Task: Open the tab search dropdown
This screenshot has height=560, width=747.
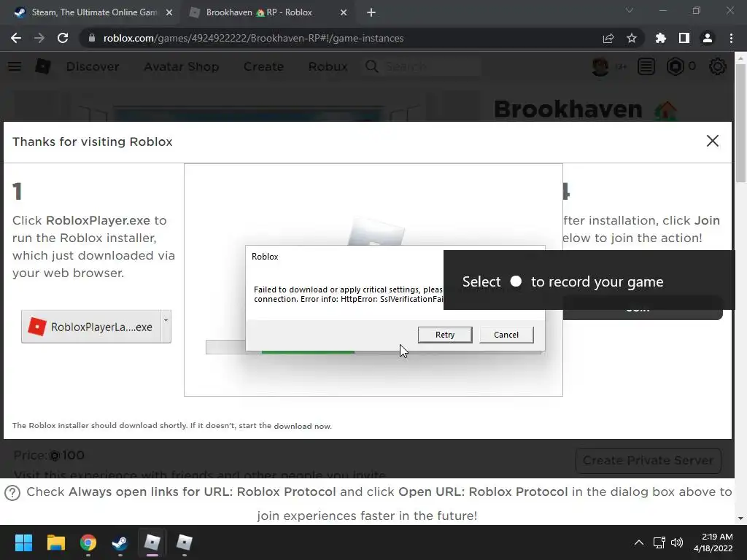Action: (630, 10)
